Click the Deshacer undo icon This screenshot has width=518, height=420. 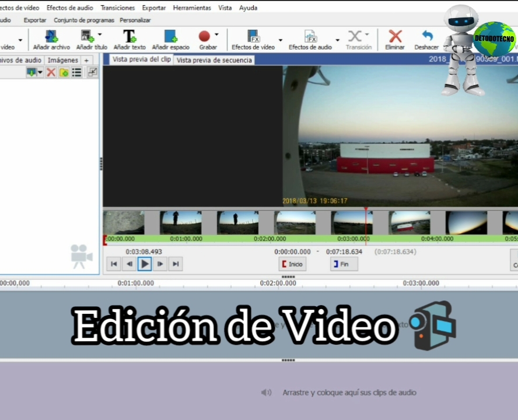coord(426,36)
